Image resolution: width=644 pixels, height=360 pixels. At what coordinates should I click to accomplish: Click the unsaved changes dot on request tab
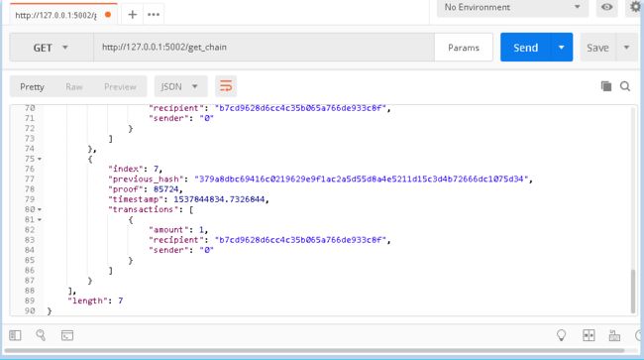tap(108, 15)
